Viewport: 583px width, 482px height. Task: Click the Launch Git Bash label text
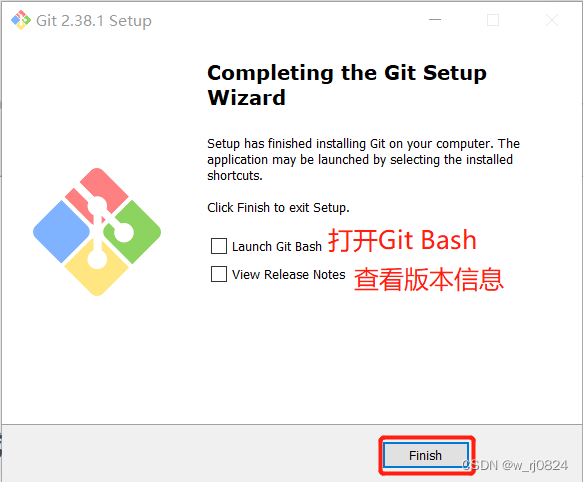[x=277, y=247]
